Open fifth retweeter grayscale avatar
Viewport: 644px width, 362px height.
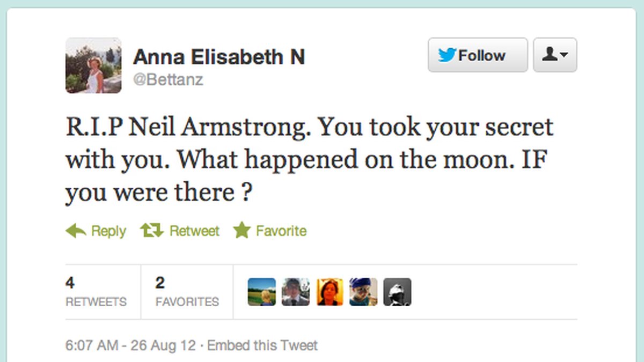coord(397,292)
